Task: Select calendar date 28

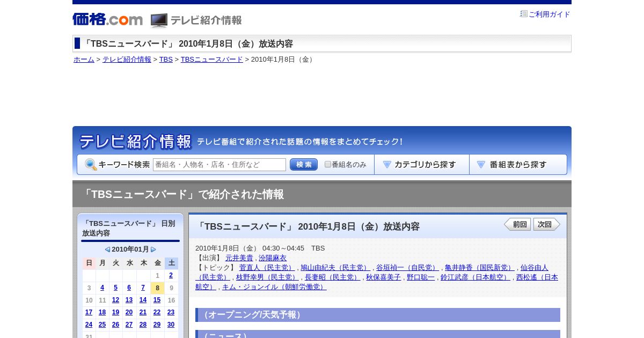Action: (143, 325)
